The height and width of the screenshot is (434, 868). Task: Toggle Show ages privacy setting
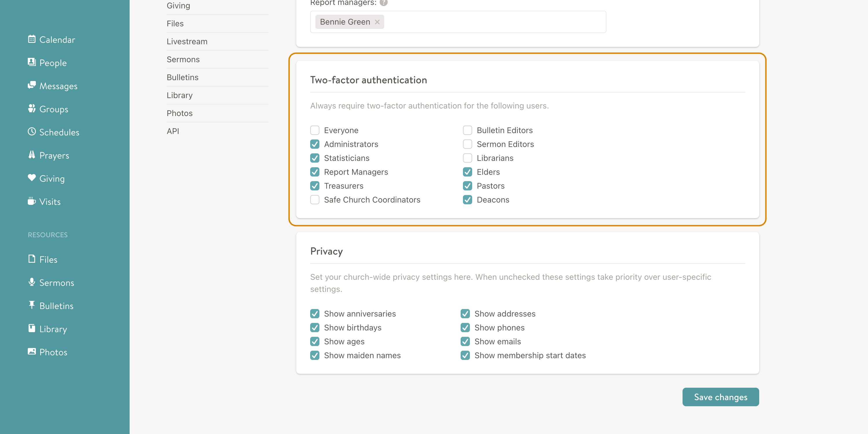click(x=315, y=341)
